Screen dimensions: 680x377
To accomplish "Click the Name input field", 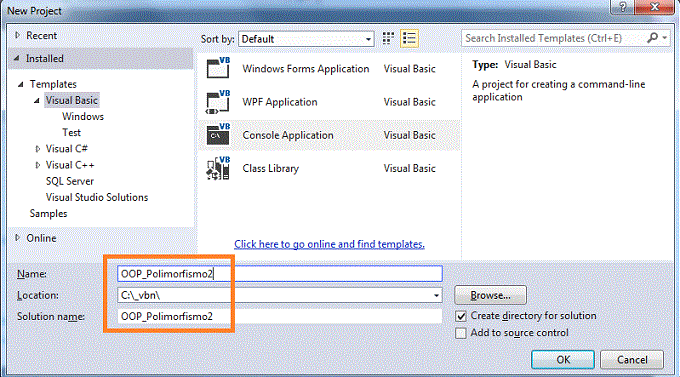I will (280, 274).
